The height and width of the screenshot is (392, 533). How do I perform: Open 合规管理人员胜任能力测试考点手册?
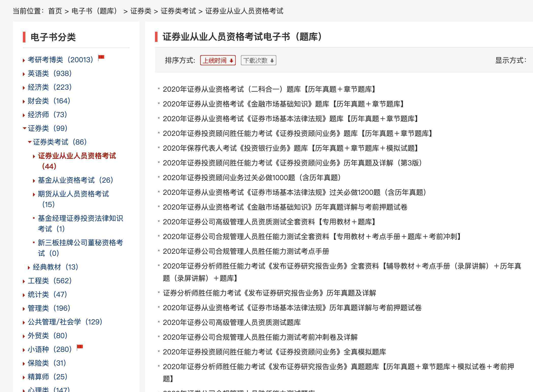click(246, 251)
